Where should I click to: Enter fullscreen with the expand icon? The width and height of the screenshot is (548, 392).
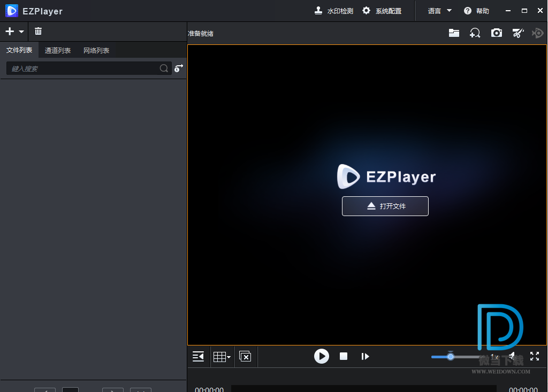point(535,356)
